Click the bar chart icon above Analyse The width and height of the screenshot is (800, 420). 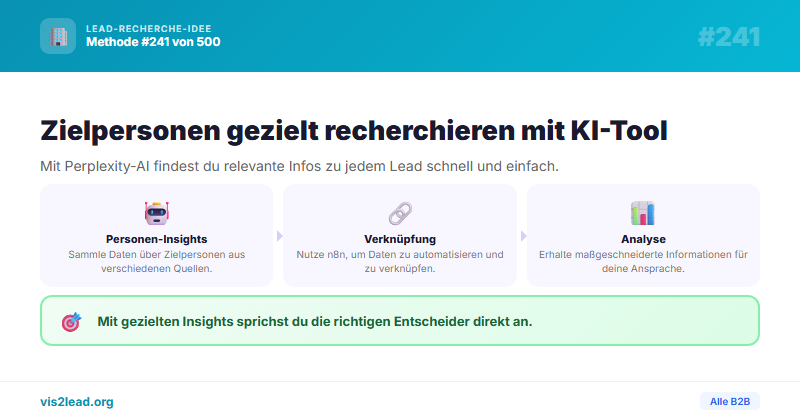click(x=643, y=213)
